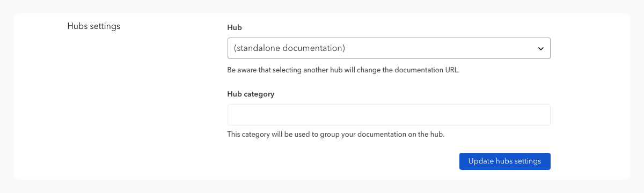
Task: Open the Hub selection dropdown
Action: coord(389,48)
